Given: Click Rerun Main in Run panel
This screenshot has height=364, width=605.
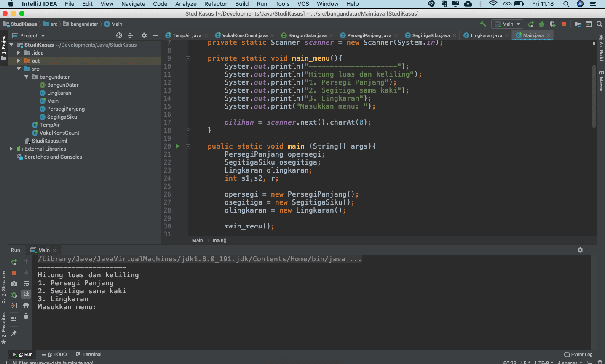Looking at the screenshot, I should tap(14, 262).
